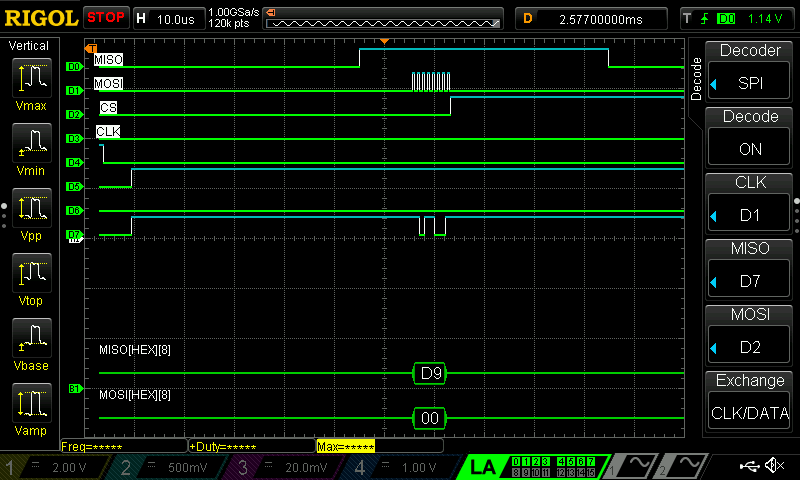Select the Vbase measurement icon
Image resolution: width=800 pixels, height=480 pixels.
(32, 337)
